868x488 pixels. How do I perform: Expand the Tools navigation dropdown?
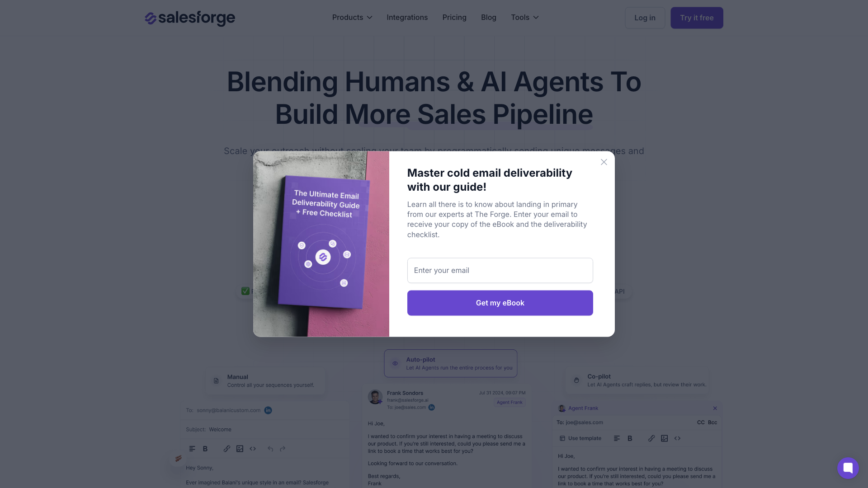tap(524, 17)
